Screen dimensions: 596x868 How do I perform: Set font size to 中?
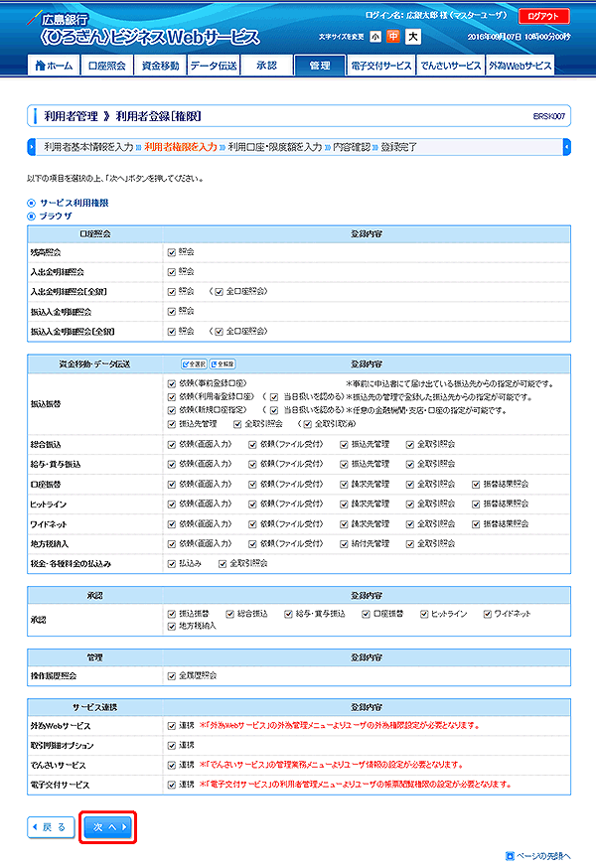coord(393,37)
